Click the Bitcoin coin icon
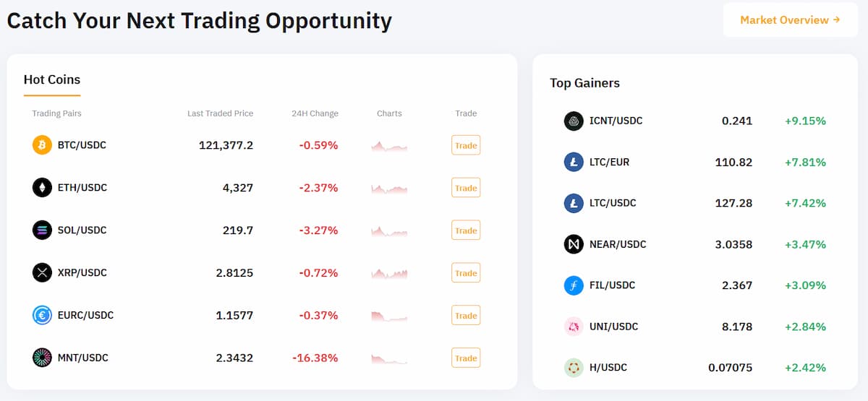 coord(42,145)
